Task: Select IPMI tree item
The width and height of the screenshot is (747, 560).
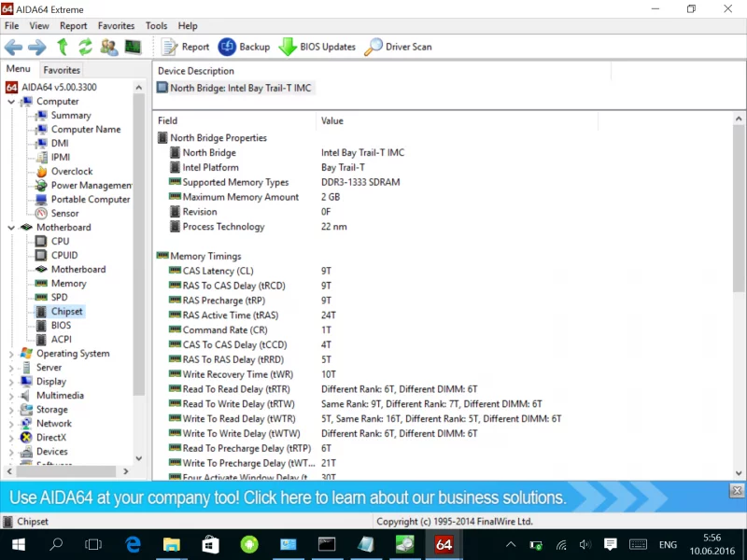Action: pos(61,157)
